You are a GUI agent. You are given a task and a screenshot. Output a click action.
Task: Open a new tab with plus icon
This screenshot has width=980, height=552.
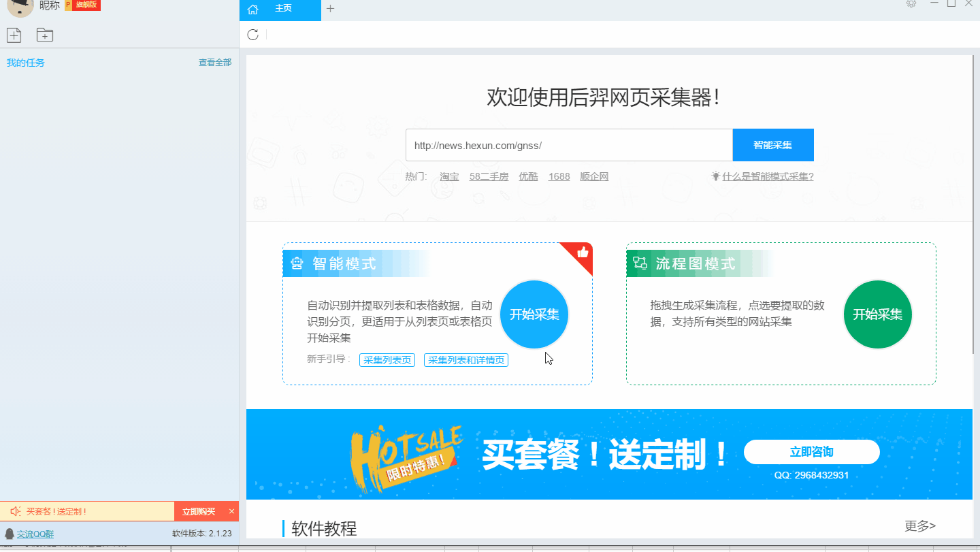coord(331,9)
